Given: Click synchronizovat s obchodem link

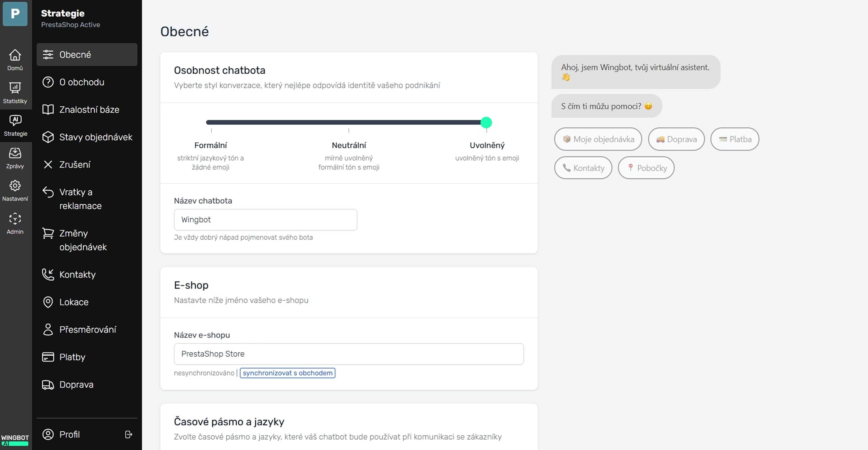Looking at the screenshot, I should click(x=287, y=373).
